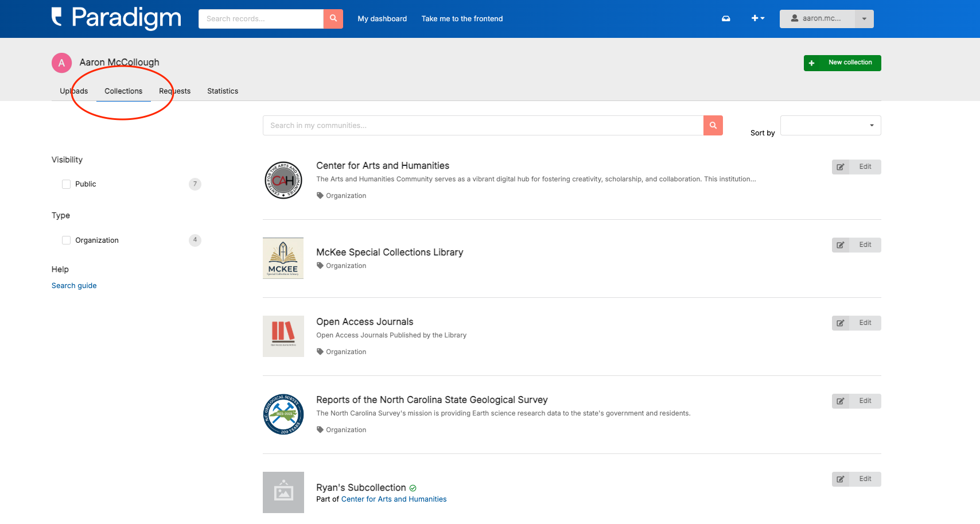
Task: Follow the parent Center for Arts and Humanities link
Action: pos(394,499)
